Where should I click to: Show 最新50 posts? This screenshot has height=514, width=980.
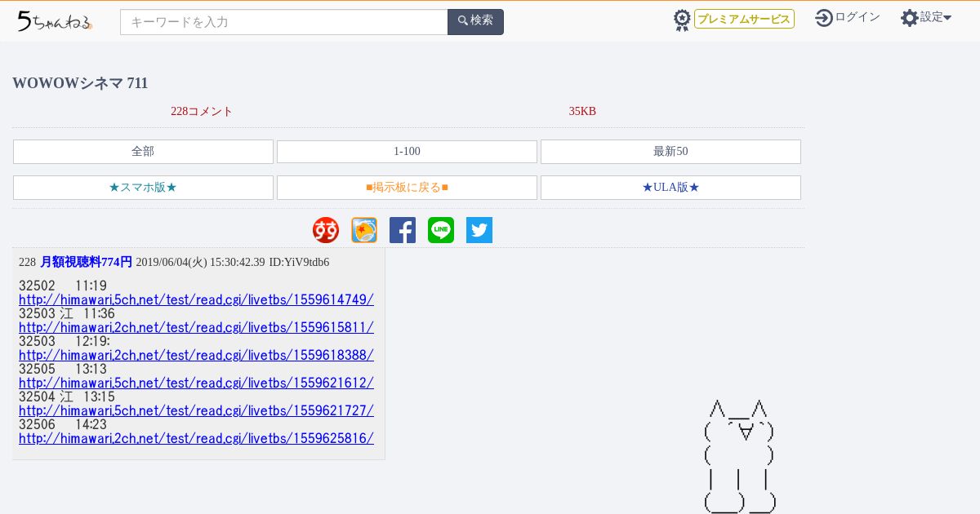point(670,152)
